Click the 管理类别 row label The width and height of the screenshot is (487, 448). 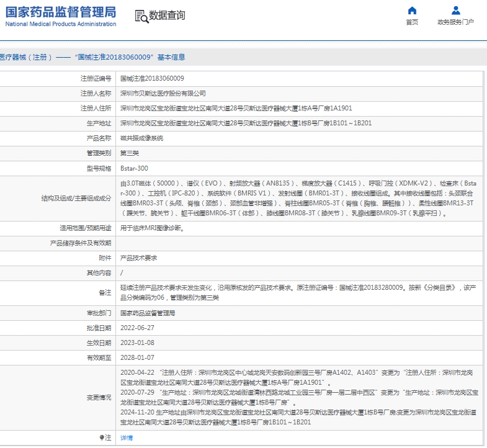click(99, 153)
